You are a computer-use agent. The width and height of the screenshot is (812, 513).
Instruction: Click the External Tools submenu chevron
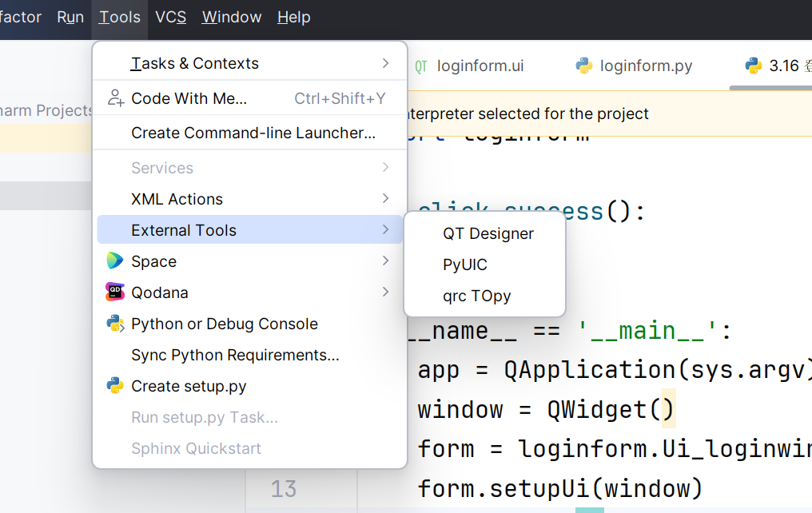(x=385, y=229)
